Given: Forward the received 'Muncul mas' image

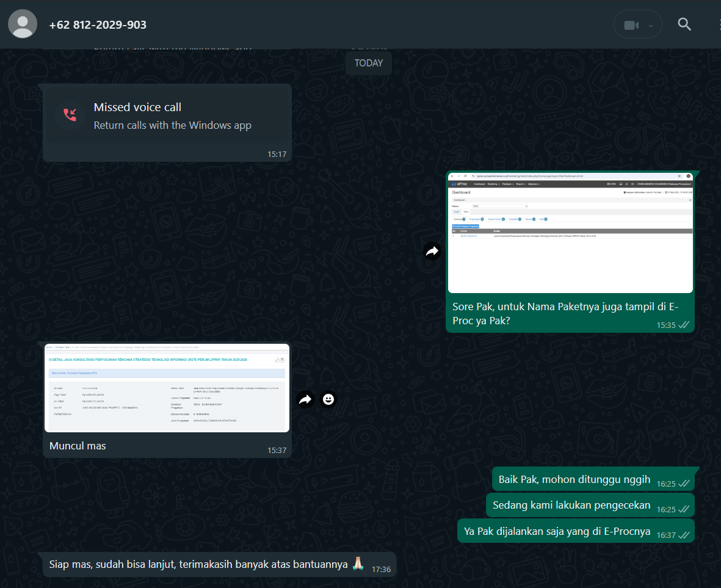Looking at the screenshot, I should pyautogui.click(x=305, y=399).
